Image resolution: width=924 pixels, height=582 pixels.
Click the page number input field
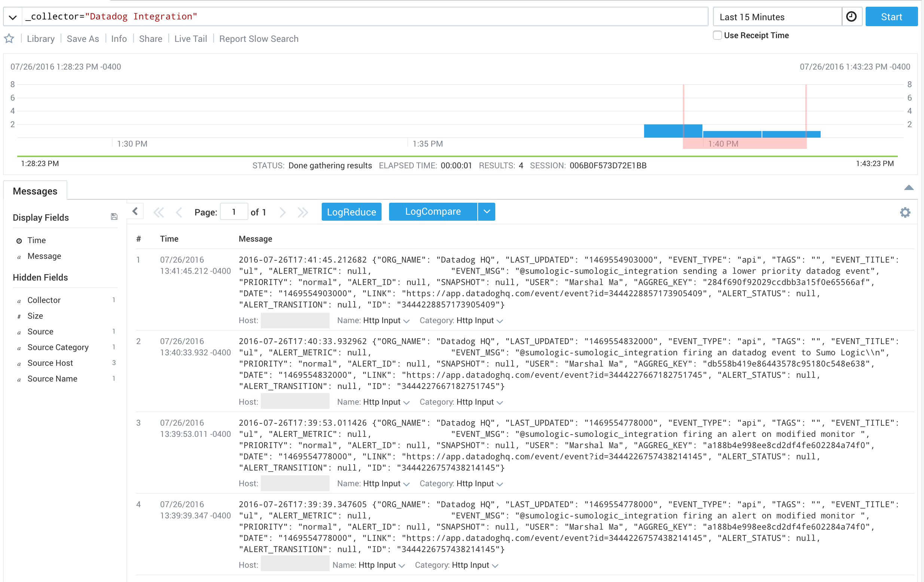point(234,211)
